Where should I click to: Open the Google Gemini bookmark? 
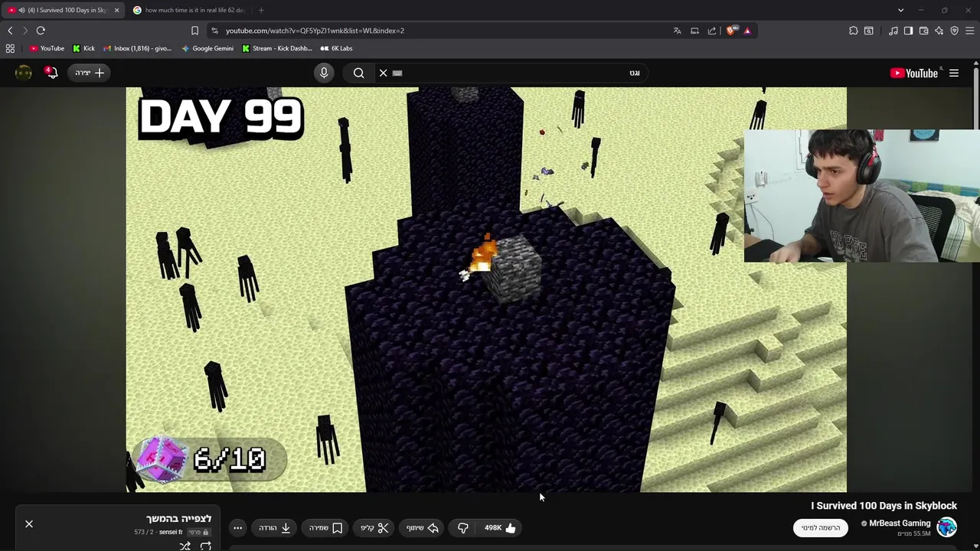click(x=207, y=48)
